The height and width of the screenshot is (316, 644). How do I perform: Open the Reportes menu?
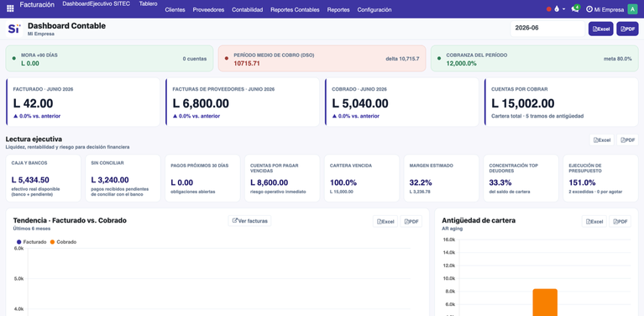click(338, 10)
